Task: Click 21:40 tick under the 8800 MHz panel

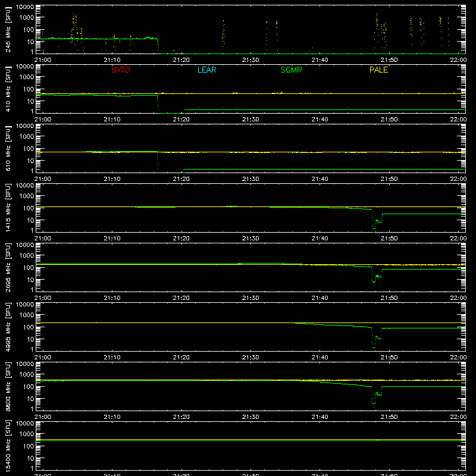Action: click(320, 417)
